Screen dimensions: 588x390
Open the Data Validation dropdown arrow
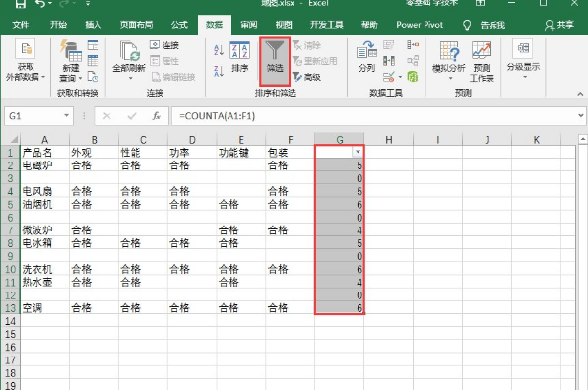tap(400, 77)
